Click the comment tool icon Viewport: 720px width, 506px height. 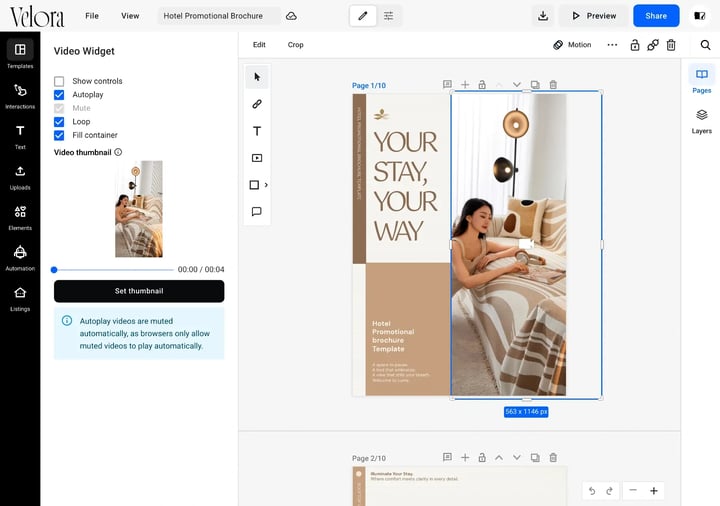point(257,211)
